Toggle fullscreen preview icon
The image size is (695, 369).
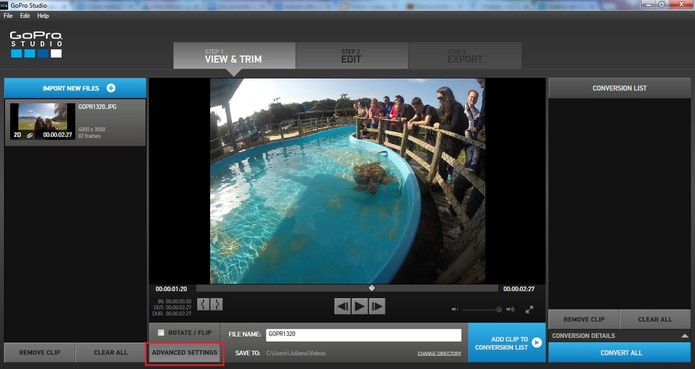tap(529, 310)
